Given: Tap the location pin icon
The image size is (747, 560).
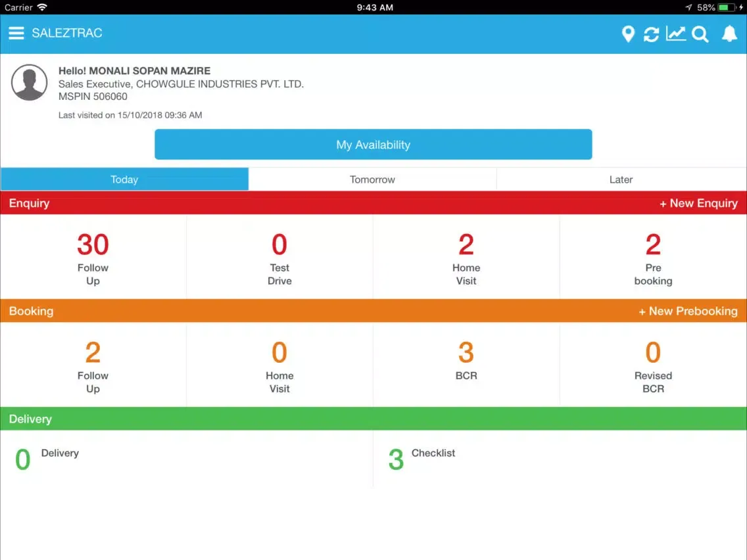Looking at the screenshot, I should point(629,34).
